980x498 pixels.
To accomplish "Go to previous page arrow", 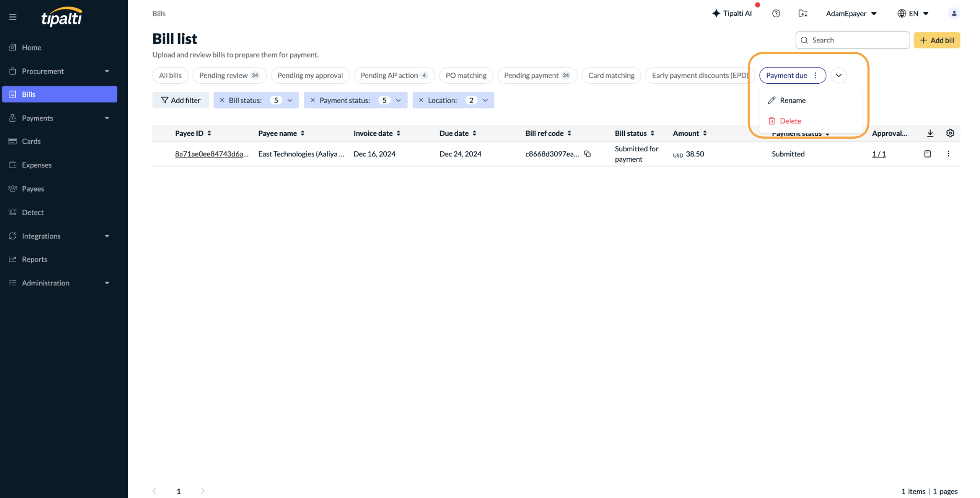I will tap(154, 491).
